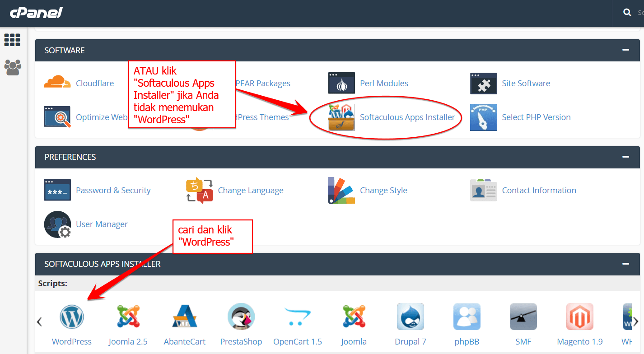Click the PrestaShop script icon

point(241,317)
